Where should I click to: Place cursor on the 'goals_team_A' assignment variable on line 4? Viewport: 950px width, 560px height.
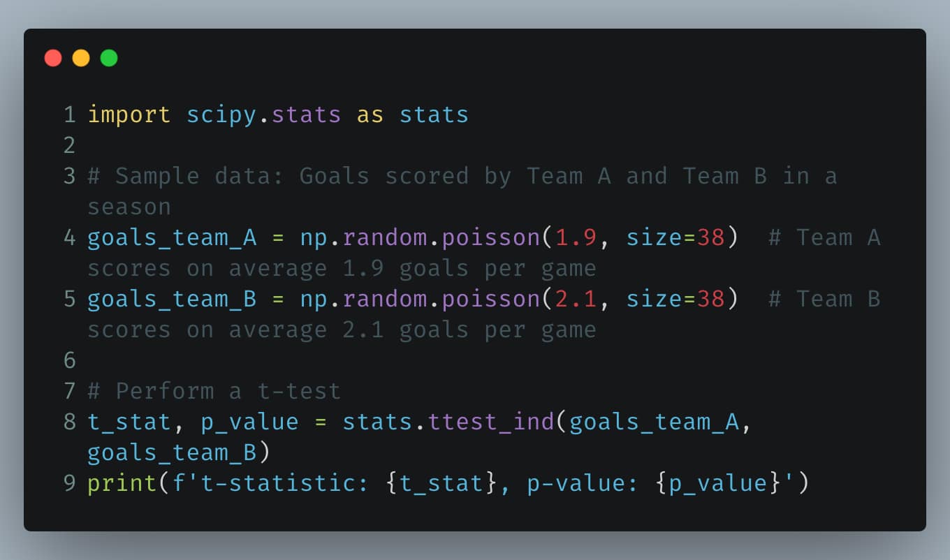pyautogui.click(x=172, y=237)
